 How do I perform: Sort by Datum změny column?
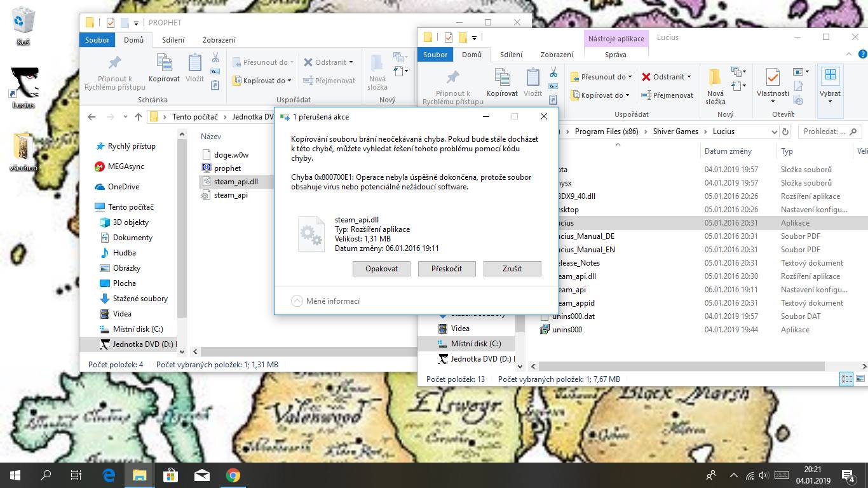[728, 151]
